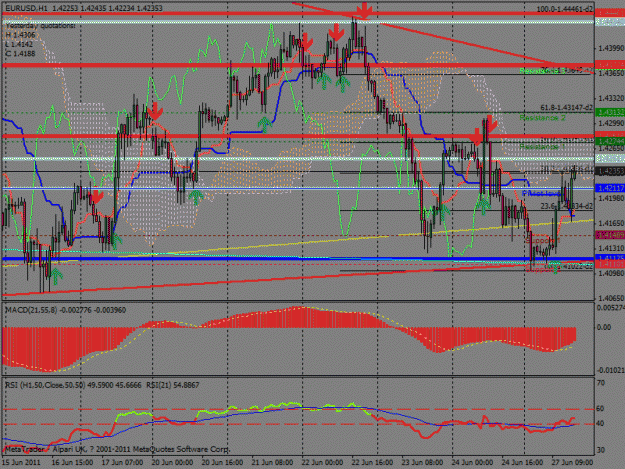Viewport: 625px width, 469px height.
Task: Click the 1.41310 price axis value
Action: 611,248
